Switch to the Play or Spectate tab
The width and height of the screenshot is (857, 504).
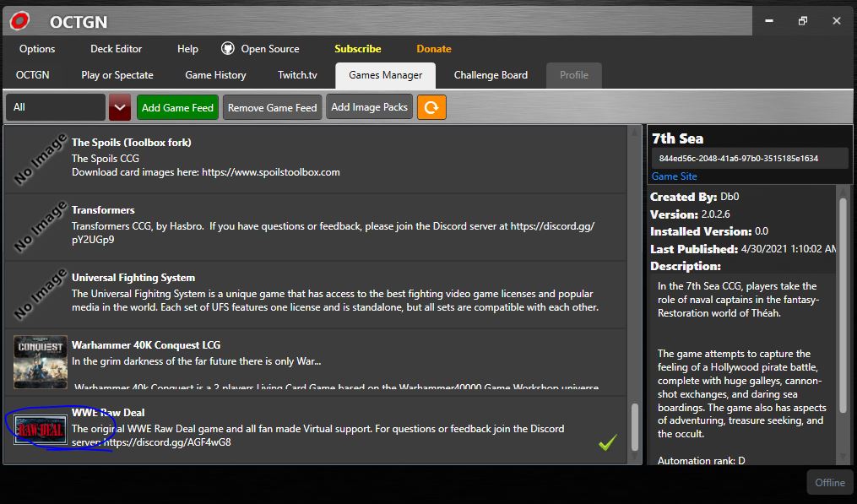click(117, 75)
